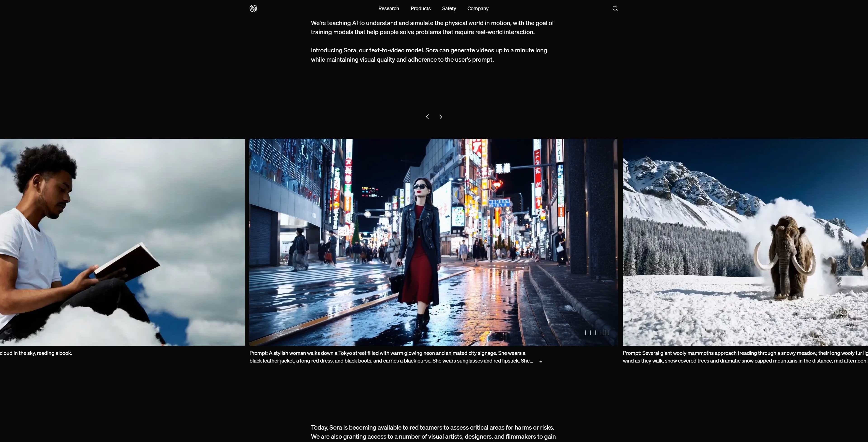
Task: Click the OpenAI logo icon
Action: click(x=253, y=8)
